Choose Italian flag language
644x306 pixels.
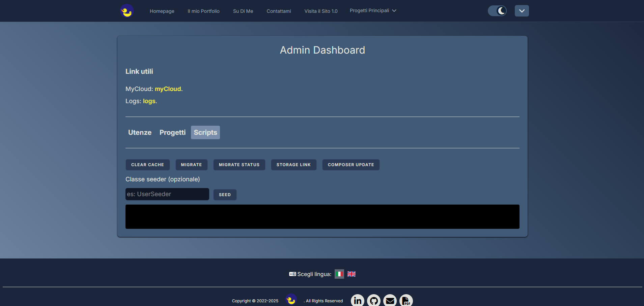coord(339,274)
